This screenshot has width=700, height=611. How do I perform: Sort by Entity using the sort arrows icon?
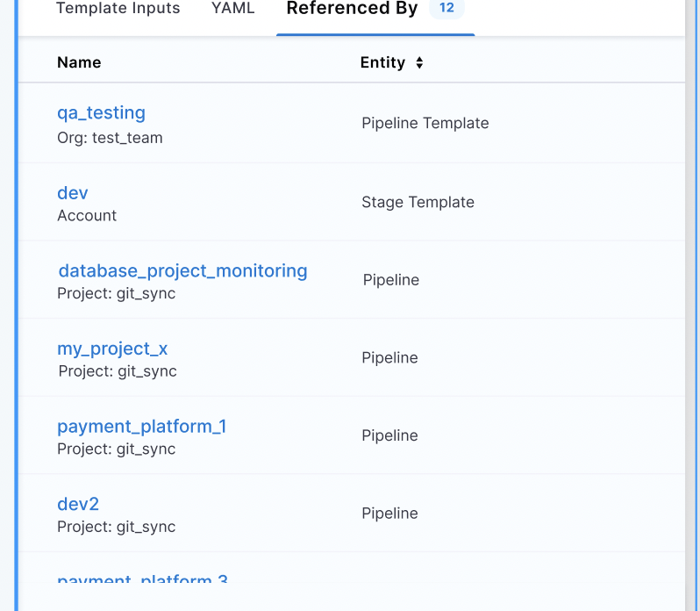(x=419, y=63)
